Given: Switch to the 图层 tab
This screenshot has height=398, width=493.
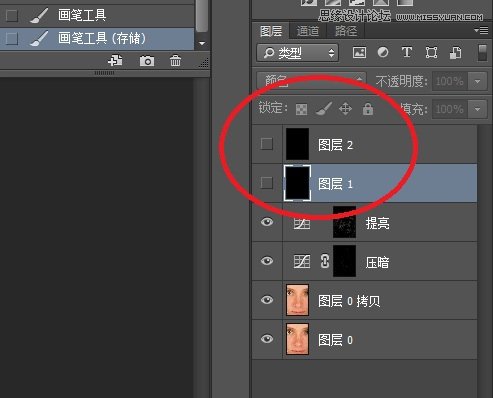Looking at the screenshot, I should pyautogui.click(x=271, y=31).
